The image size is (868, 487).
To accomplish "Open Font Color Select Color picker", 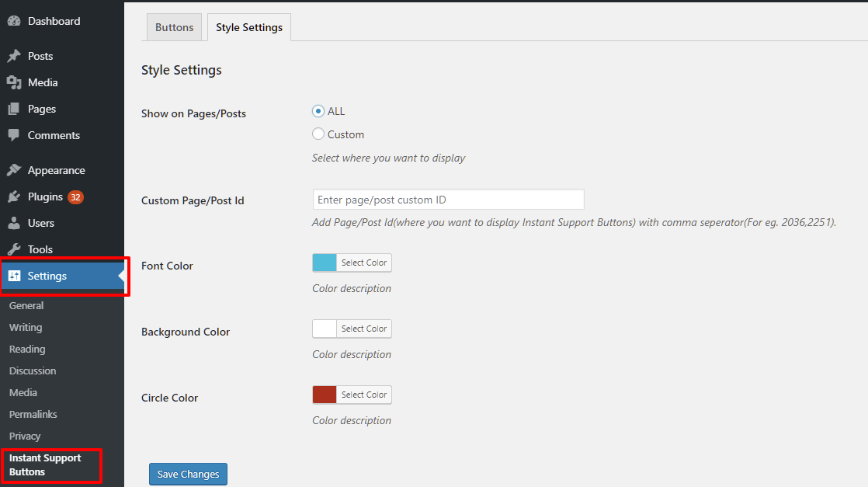I will [363, 263].
